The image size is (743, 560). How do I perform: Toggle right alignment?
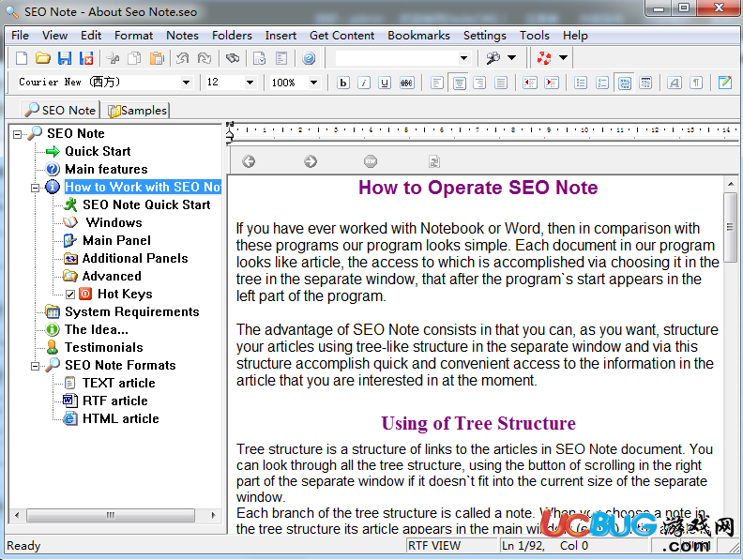(479, 83)
